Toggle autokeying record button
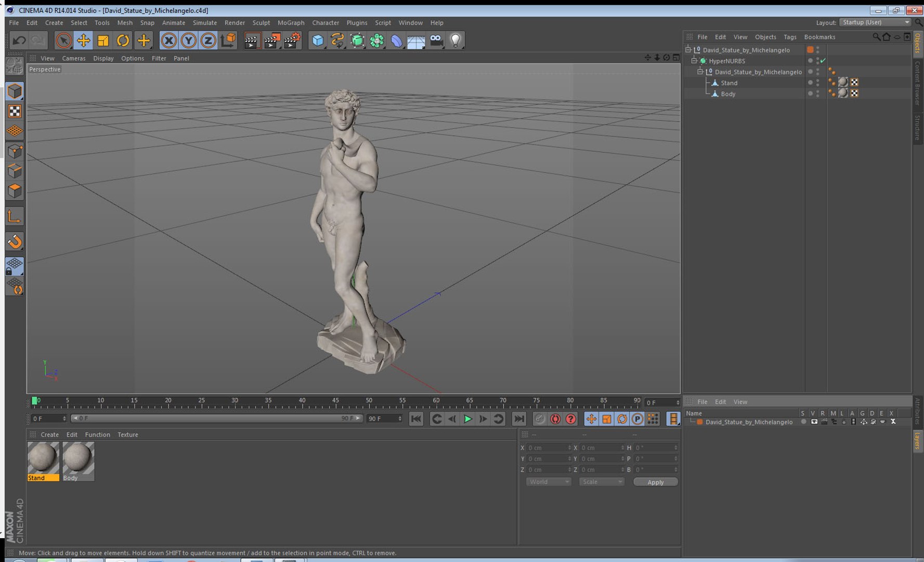The height and width of the screenshot is (562, 924). click(555, 419)
